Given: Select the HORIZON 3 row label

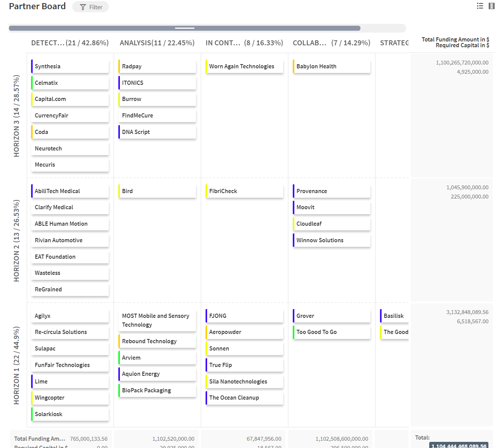Looking at the screenshot, I should point(17,116).
